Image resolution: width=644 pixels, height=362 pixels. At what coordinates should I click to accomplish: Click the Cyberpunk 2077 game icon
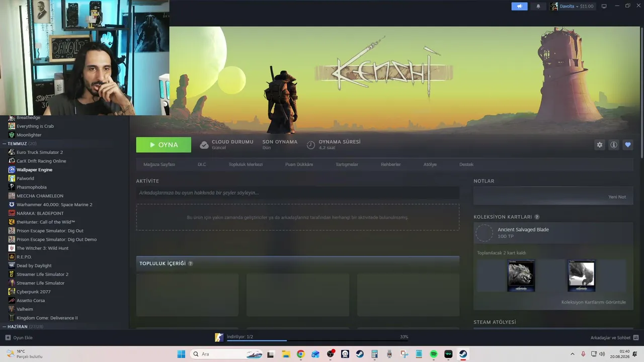tap(12, 292)
